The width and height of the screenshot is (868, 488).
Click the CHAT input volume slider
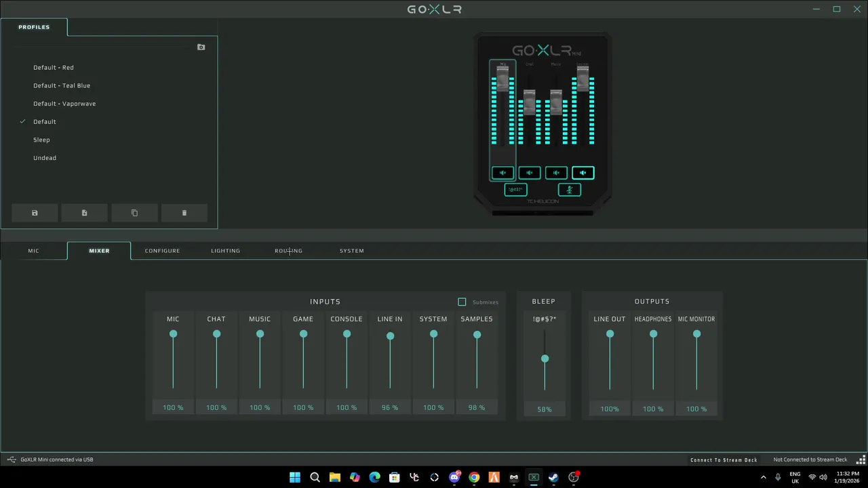tap(216, 361)
